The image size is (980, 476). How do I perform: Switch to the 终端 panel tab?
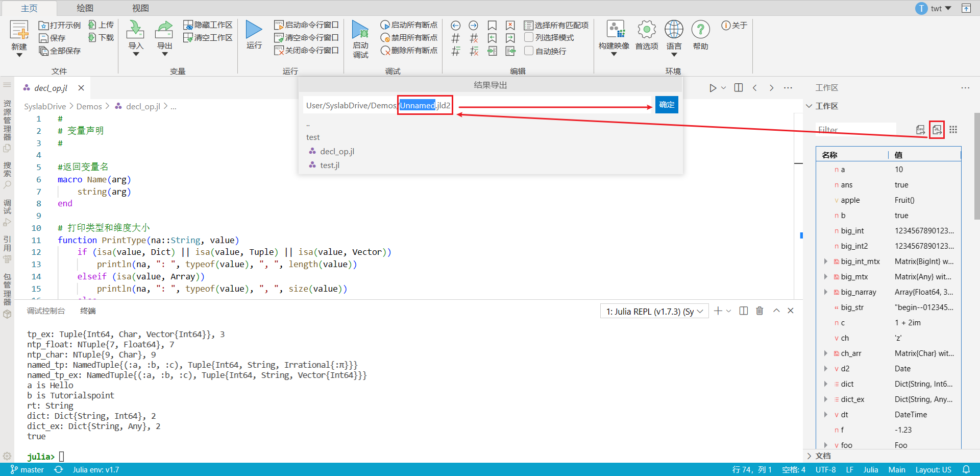tap(88, 311)
